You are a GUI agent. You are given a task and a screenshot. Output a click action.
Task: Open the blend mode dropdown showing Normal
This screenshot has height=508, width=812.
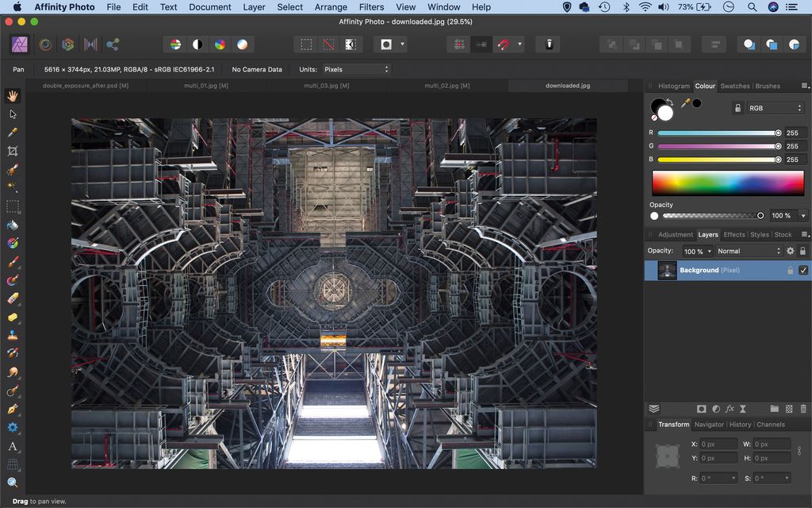[x=748, y=251]
